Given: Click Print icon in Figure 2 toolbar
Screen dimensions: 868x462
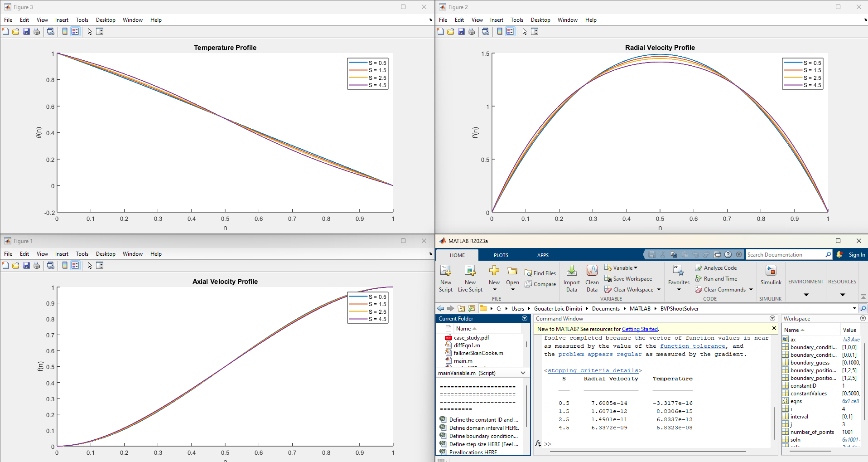Looking at the screenshot, I should click(x=472, y=31).
